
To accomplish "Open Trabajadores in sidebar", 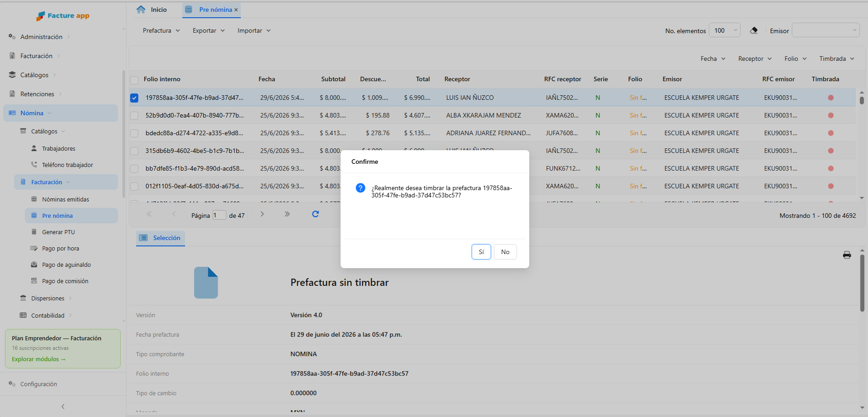I will (x=59, y=148).
